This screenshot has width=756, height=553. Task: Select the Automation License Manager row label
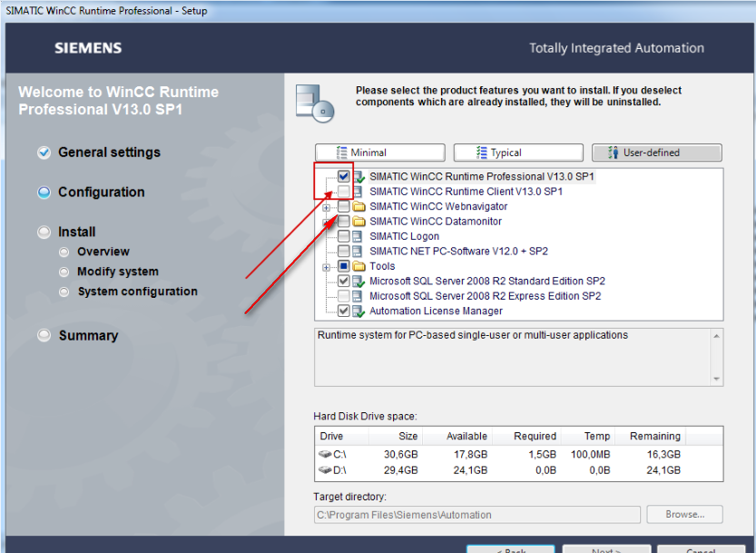pyautogui.click(x=436, y=311)
